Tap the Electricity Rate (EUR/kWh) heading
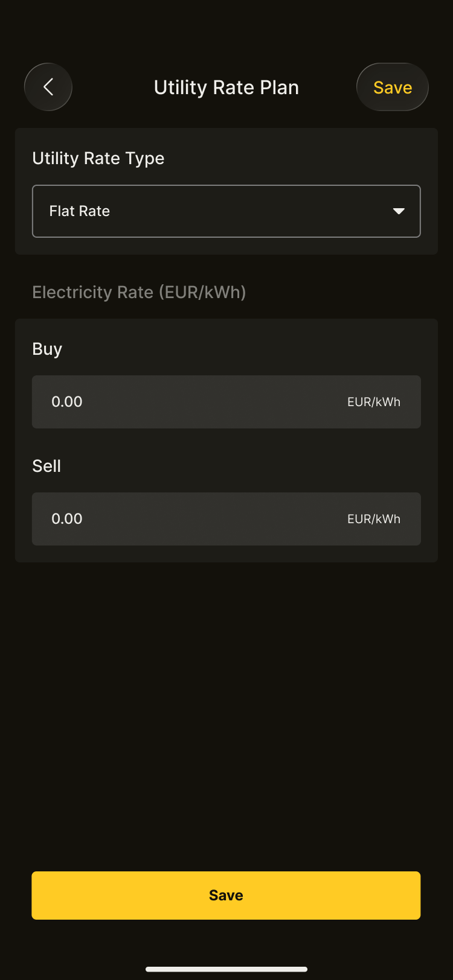 click(x=139, y=293)
